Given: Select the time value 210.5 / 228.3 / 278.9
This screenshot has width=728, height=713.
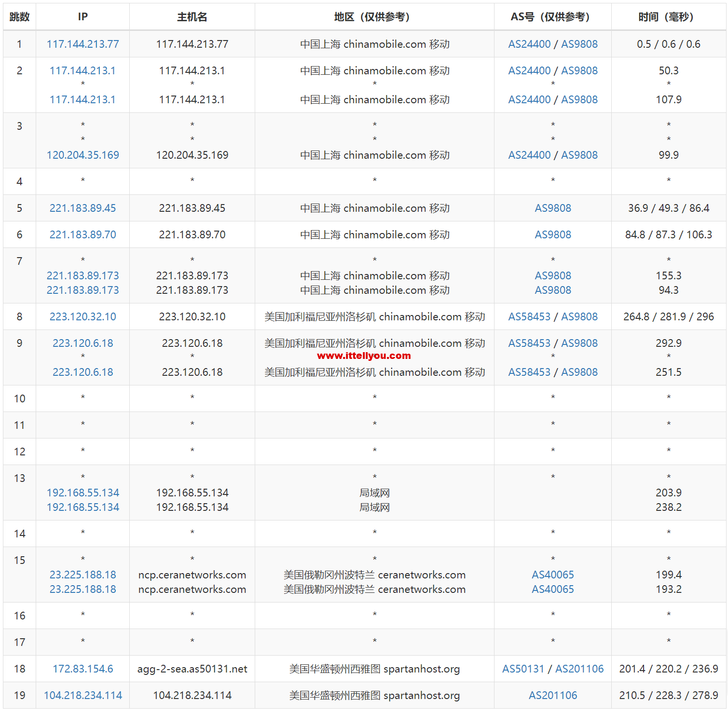Looking at the screenshot, I should (669, 695).
